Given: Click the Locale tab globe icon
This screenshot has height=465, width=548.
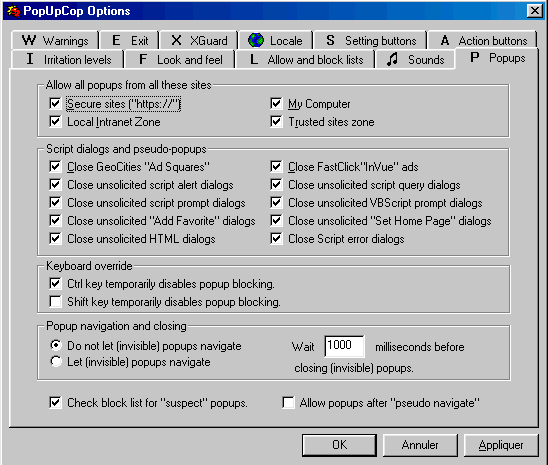Looking at the screenshot, I should point(256,40).
